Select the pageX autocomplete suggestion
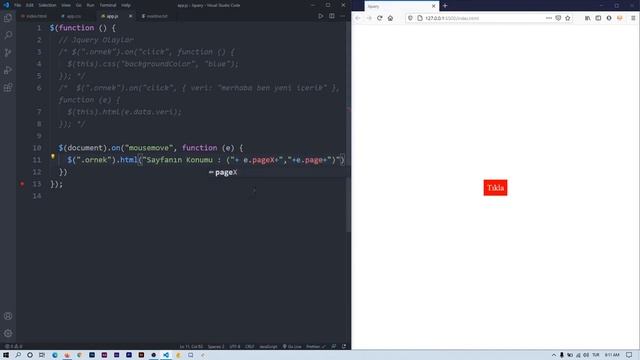Screen dimensions: 640x360 click(276, 172)
